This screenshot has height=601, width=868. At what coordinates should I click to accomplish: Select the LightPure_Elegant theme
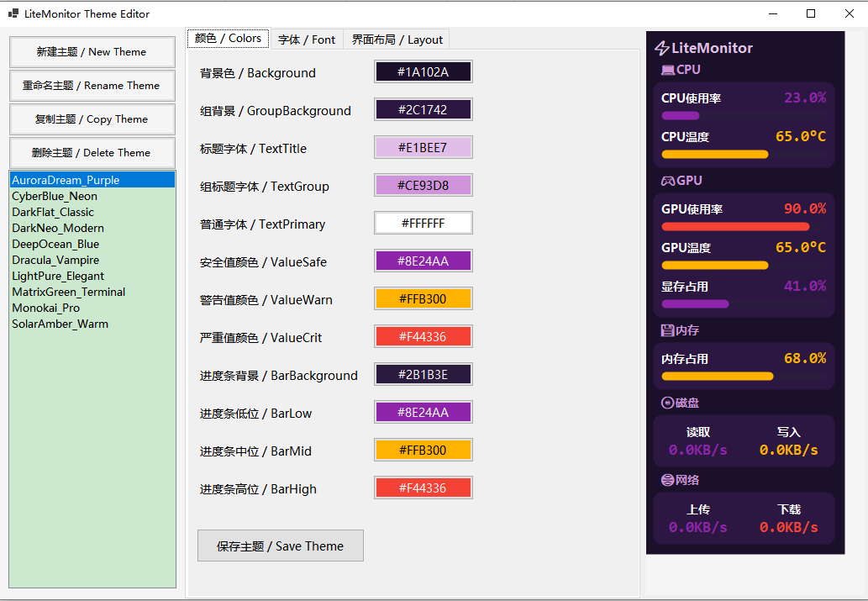pyautogui.click(x=92, y=276)
